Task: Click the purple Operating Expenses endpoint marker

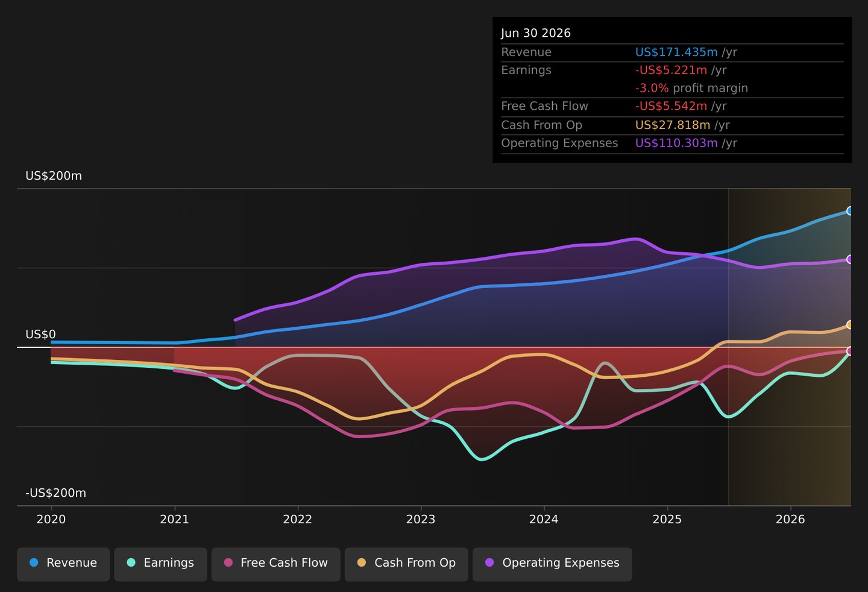Action: (x=851, y=259)
